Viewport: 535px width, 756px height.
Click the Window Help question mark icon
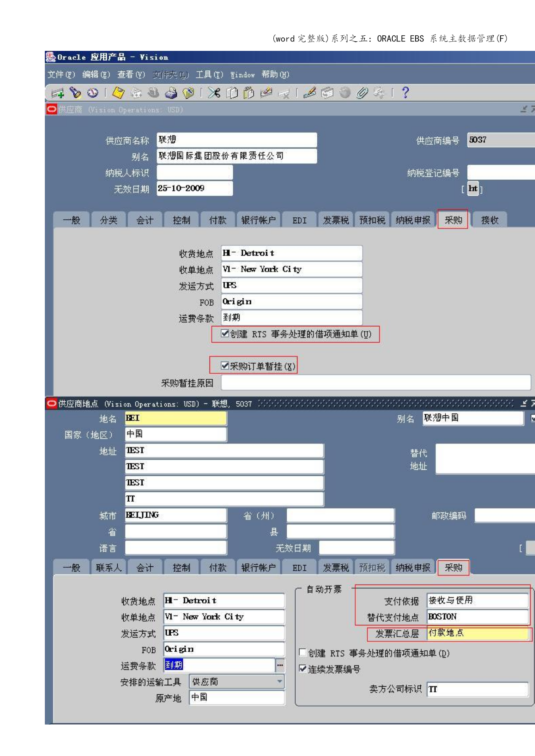pos(405,93)
